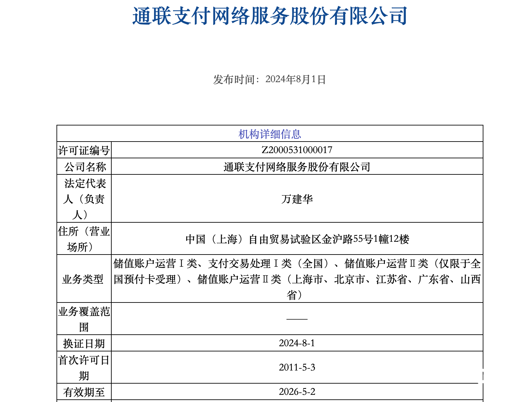Click company name value in table
Viewport: 532px width, 402px height.
tap(297, 167)
